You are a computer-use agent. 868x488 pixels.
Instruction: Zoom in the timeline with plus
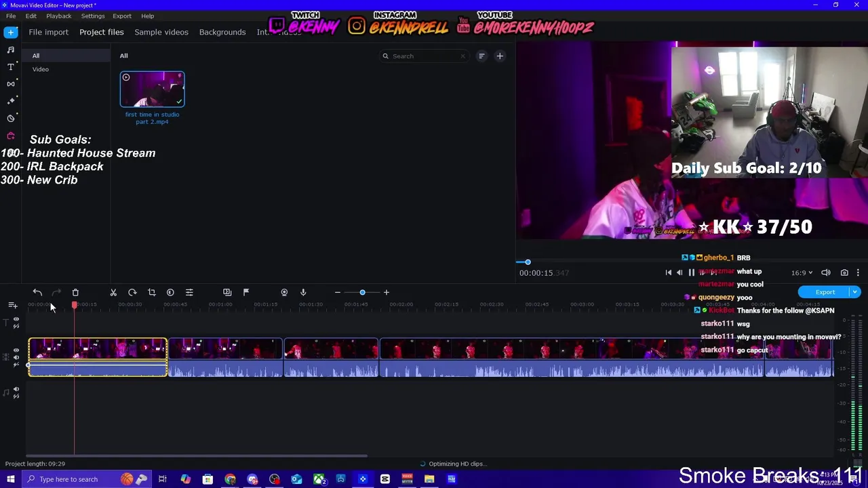387,292
